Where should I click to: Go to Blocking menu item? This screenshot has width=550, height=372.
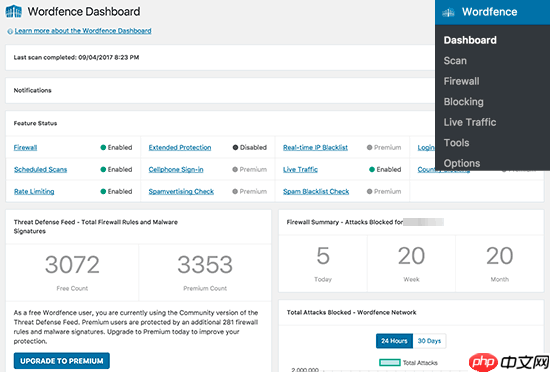(x=463, y=102)
